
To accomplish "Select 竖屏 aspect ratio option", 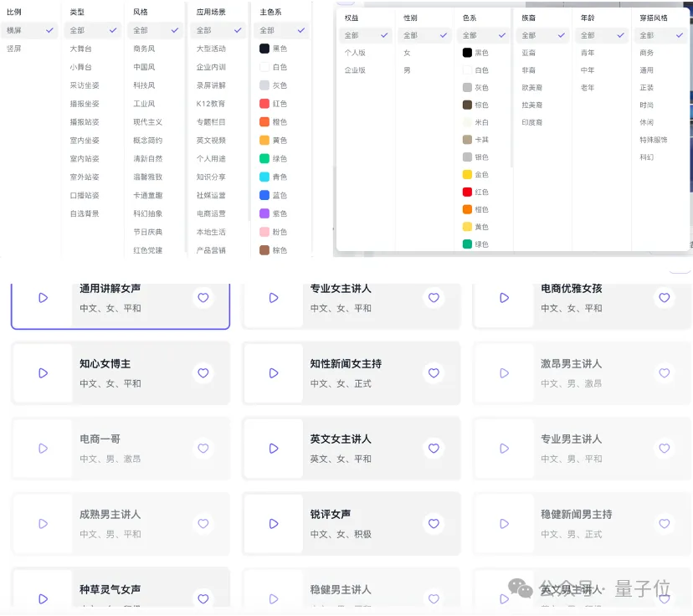I will click(14, 49).
